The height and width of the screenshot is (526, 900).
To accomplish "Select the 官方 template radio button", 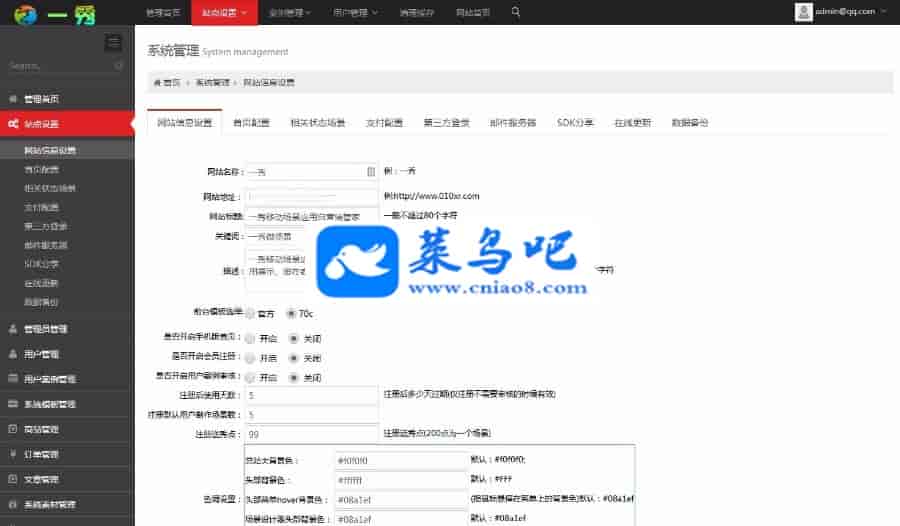I will tap(250, 313).
